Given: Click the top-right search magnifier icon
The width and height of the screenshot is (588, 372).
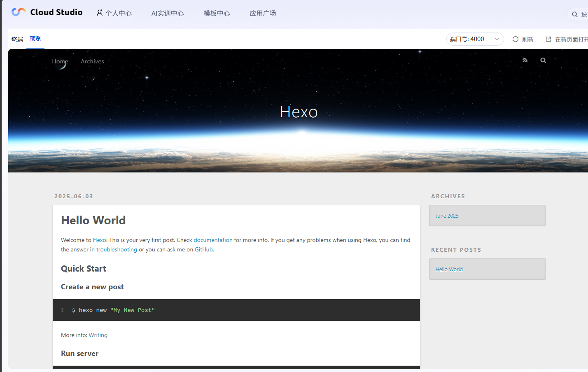Looking at the screenshot, I should [575, 14].
